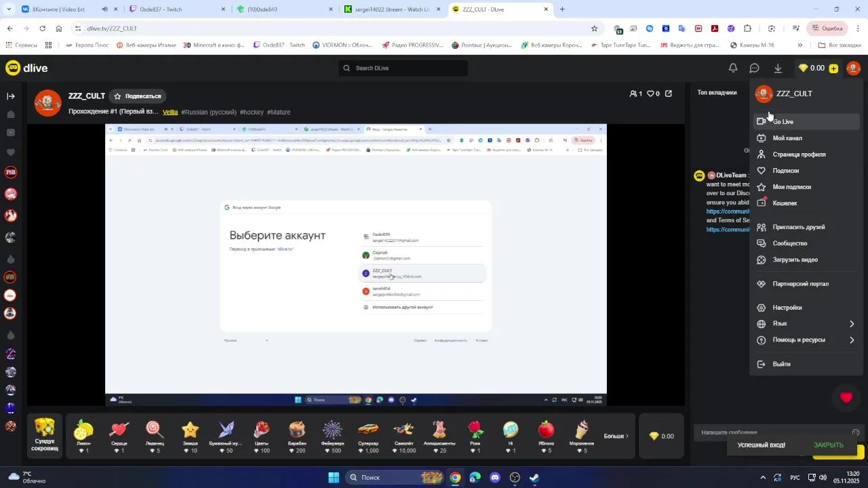Select Загрузить видео in the menu
The height and width of the screenshot is (488, 868).
tap(806, 260)
